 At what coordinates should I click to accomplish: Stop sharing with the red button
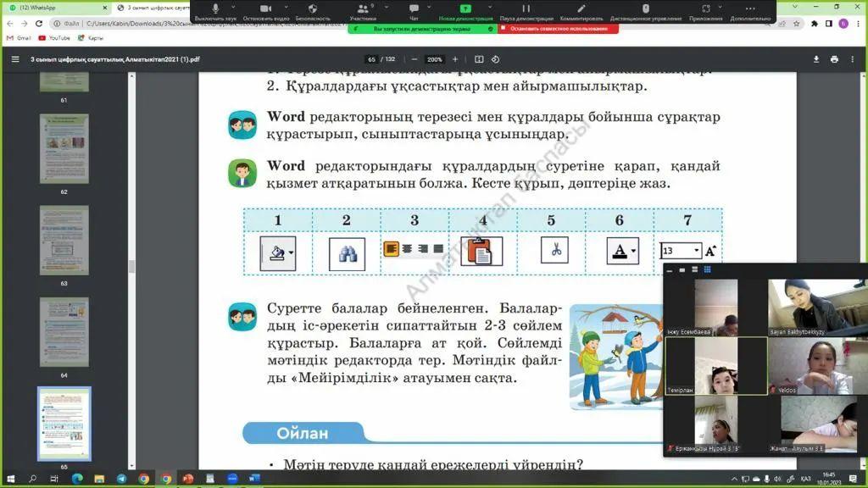pos(558,29)
